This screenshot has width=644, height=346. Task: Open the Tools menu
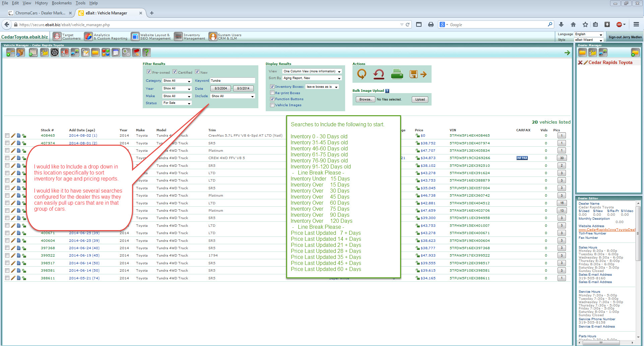point(80,3)
